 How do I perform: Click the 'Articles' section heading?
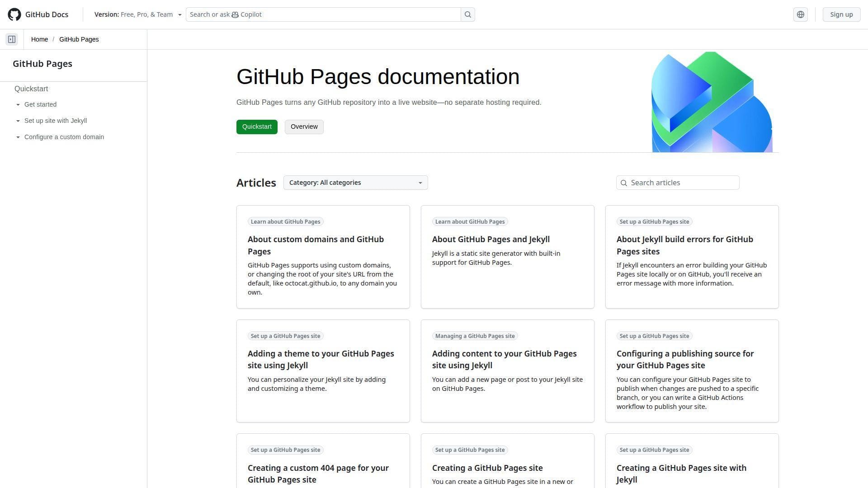pyautogui.click(x=256, y=183)
